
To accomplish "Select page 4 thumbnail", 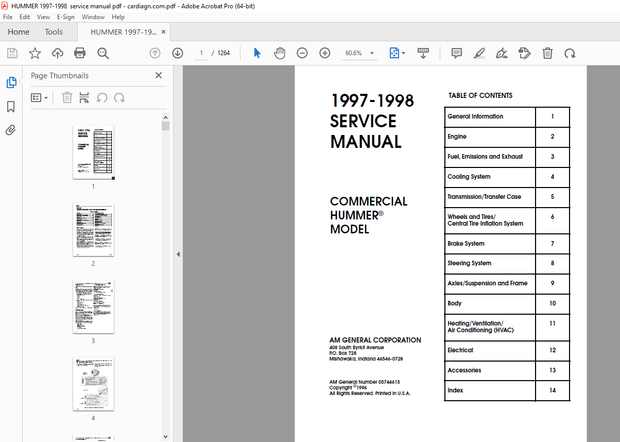I will pyautogui.click(x=93, y=384).
